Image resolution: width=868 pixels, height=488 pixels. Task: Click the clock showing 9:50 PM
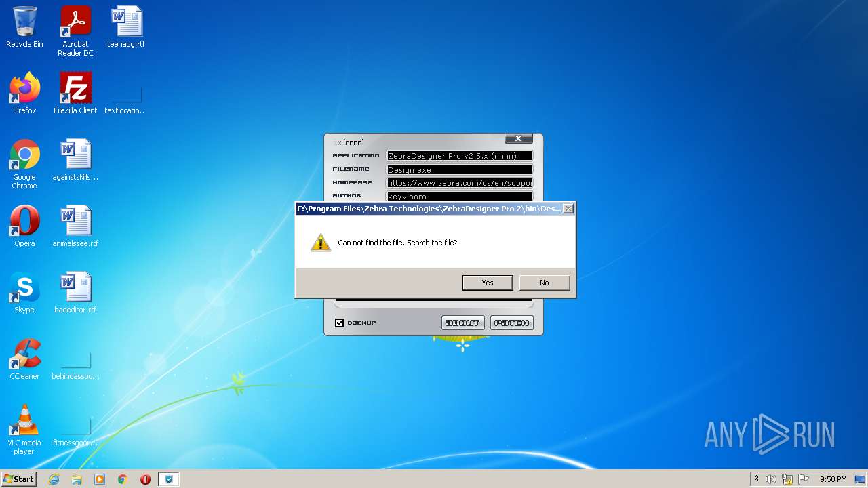(x=833, y=479)
